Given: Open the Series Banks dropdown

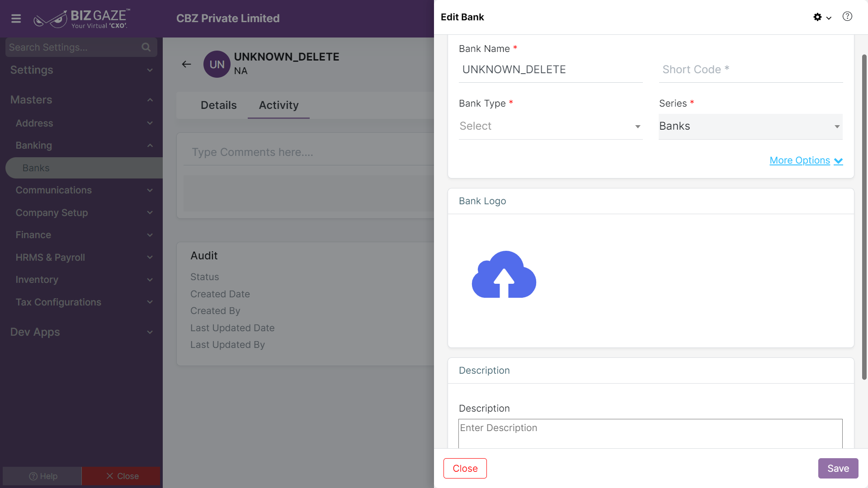Looking at the screenshot, I should coord(750,127).
